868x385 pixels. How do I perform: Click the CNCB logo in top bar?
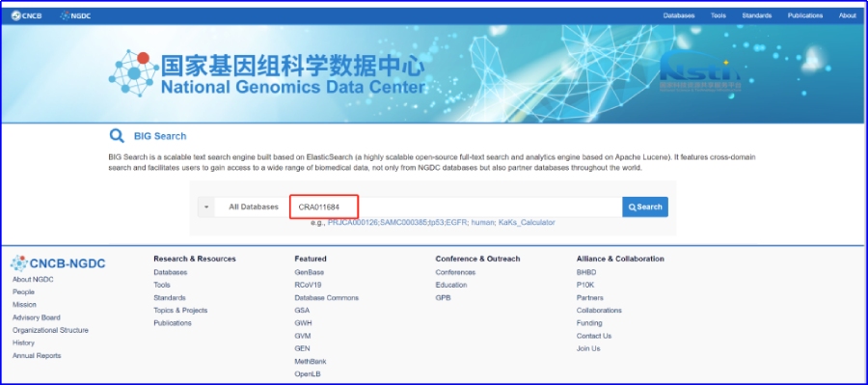(27, 15)
